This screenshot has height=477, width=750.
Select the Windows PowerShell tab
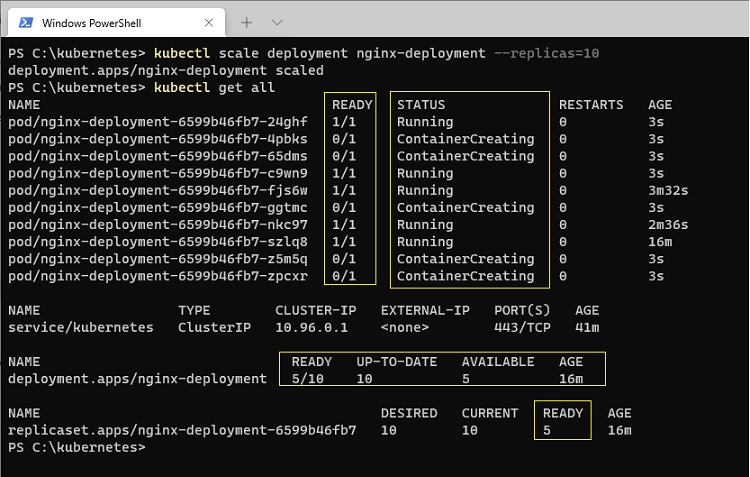click(117, 22)
